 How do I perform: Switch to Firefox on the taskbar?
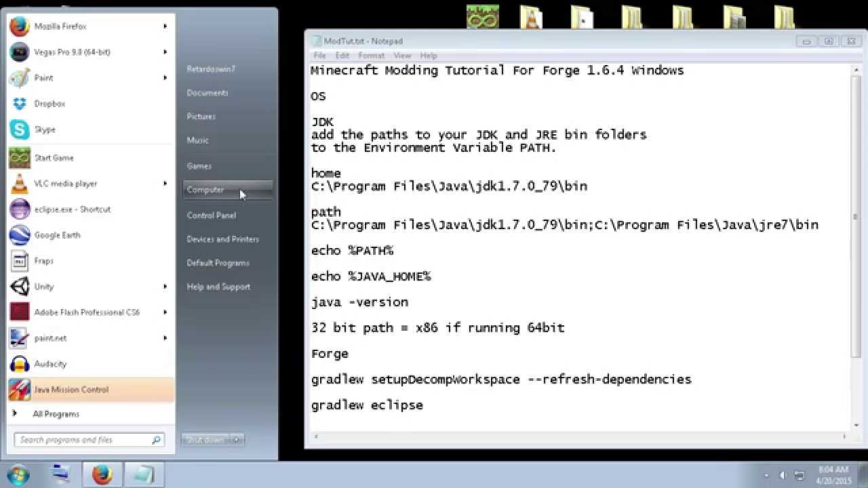coord(102,474)
